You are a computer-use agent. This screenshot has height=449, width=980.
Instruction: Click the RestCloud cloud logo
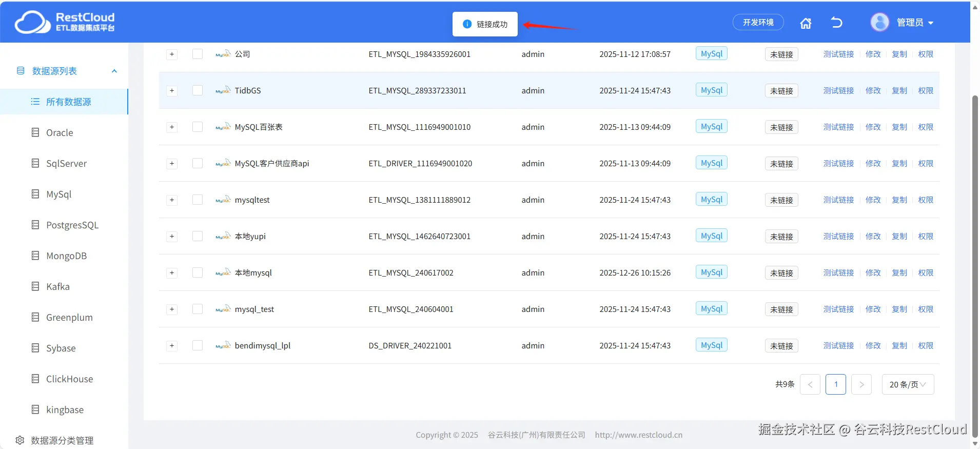[33, 22]
